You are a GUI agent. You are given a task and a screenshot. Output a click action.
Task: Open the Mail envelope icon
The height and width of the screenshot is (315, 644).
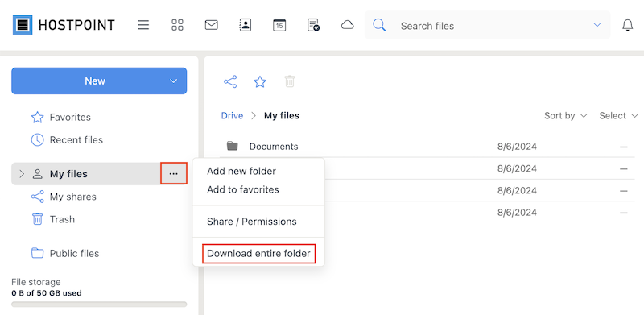tap(211, 25)
